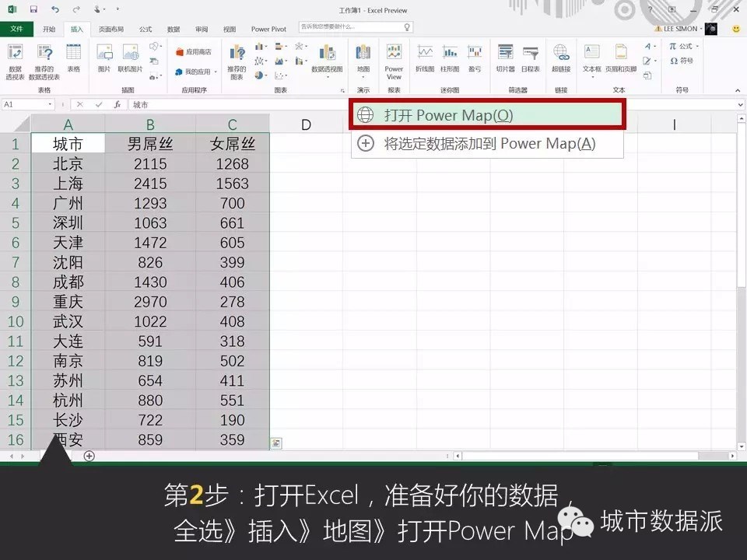Select column D header
Screen dimensions: 747x560
click(306, 124)
